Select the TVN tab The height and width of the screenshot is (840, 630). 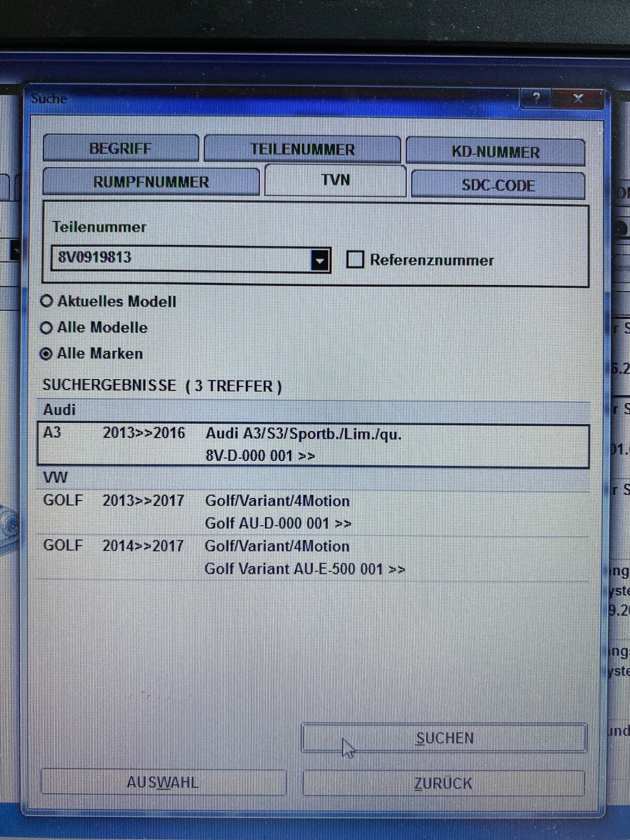pos(335,180)
